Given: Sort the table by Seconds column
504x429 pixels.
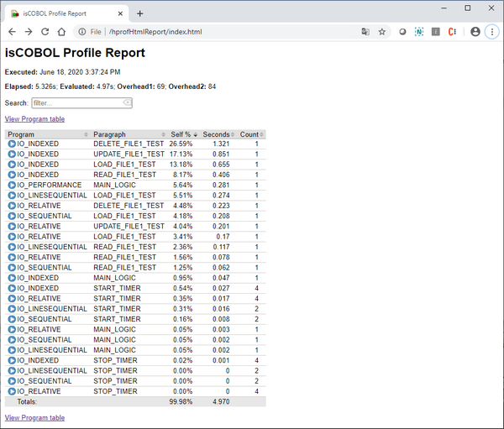Looking at the screenshot, I should (x=218, y=134).
